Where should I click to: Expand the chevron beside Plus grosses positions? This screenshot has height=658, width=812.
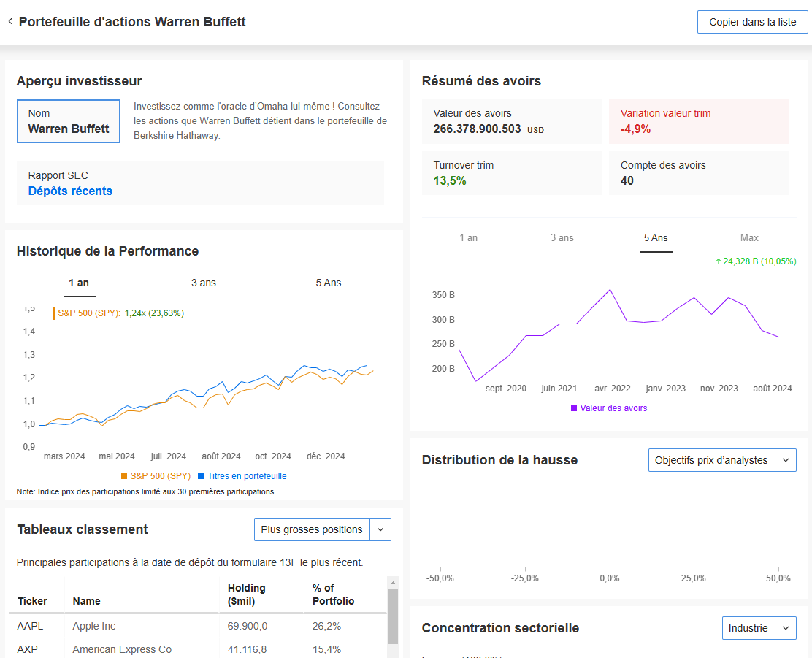[x=380, y=529]
